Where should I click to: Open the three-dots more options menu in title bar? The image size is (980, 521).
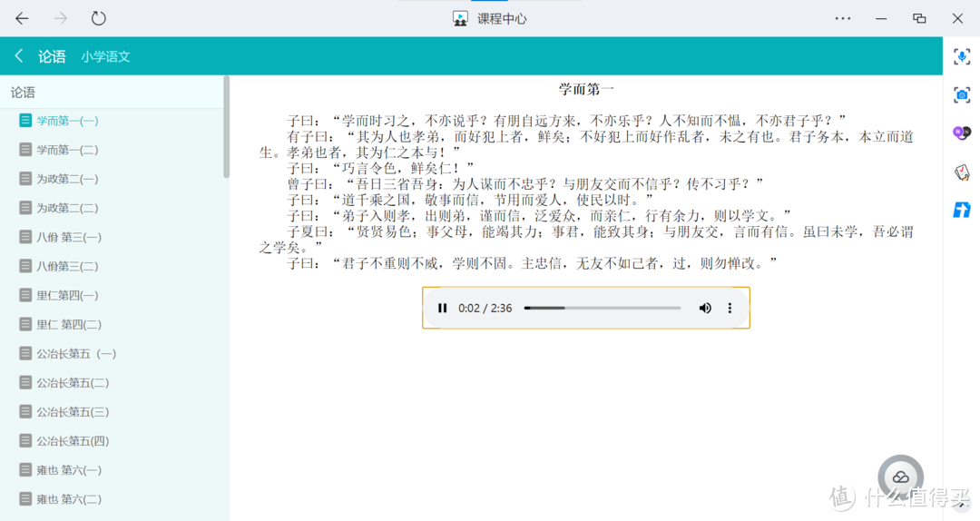(x=842, y=18)
